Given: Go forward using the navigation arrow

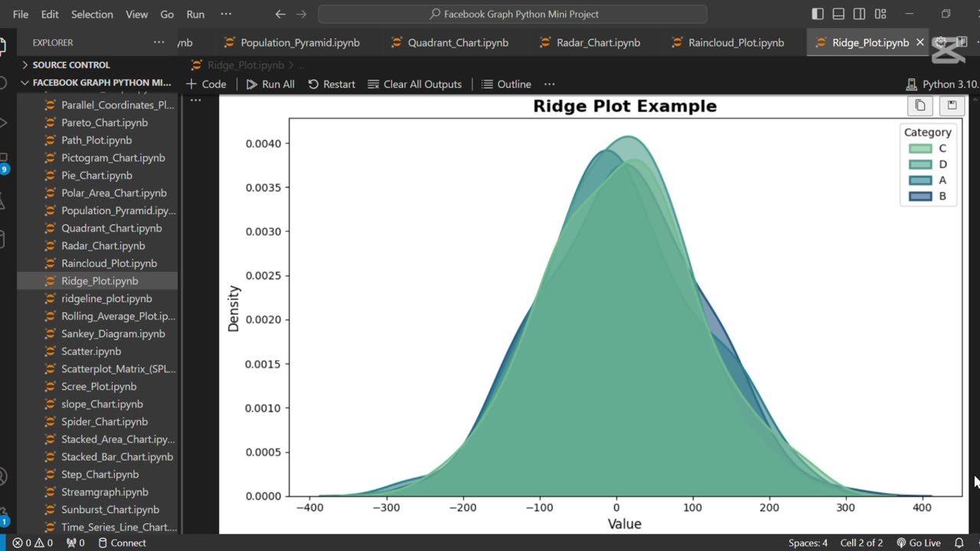Looking at the screenshot, I should [x=302, y=14].
